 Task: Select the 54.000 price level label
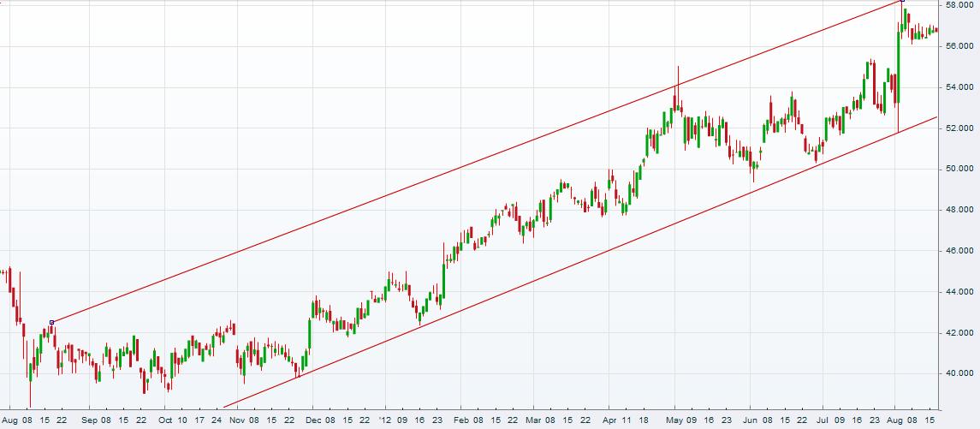[959, 87]
